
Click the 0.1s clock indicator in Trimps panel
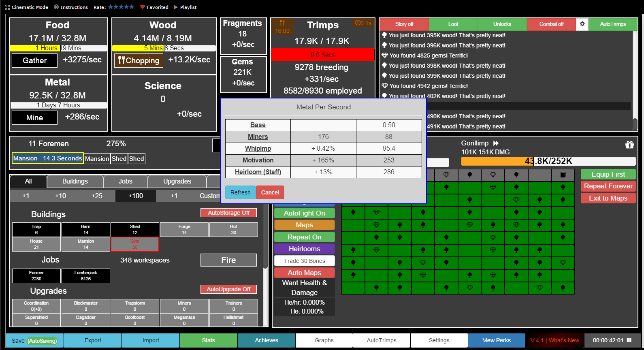(x=363, y=23)
